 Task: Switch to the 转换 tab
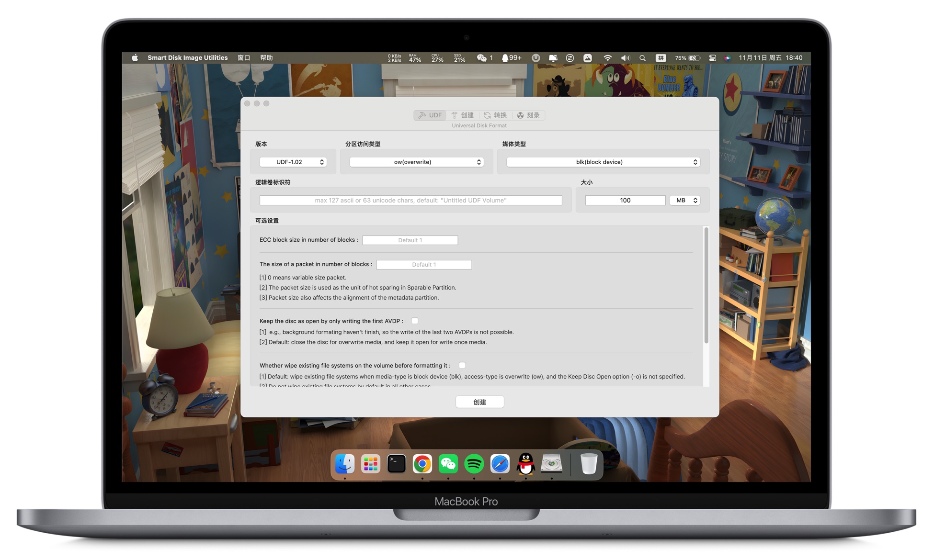point(495,115)
